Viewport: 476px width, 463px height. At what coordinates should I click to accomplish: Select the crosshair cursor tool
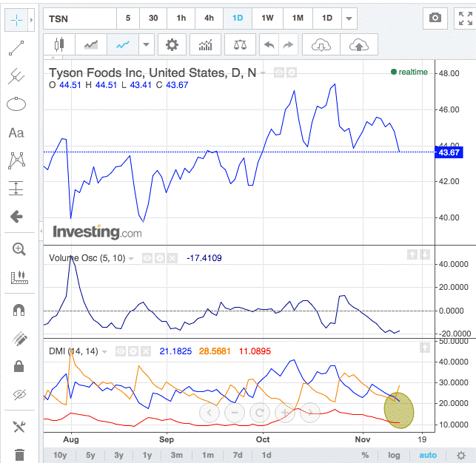[16, 20]
